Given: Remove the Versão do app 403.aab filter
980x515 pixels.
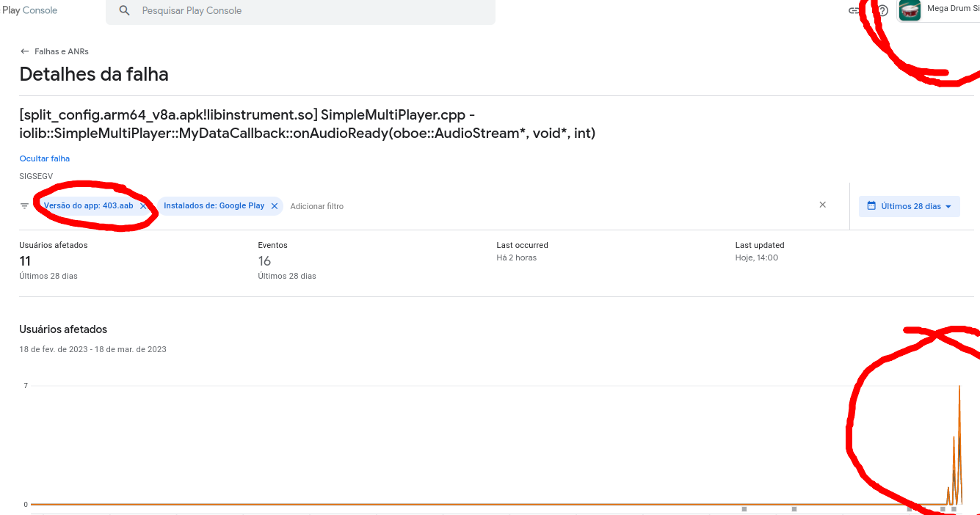Looking at the screenshot, I should pos(142,205).
